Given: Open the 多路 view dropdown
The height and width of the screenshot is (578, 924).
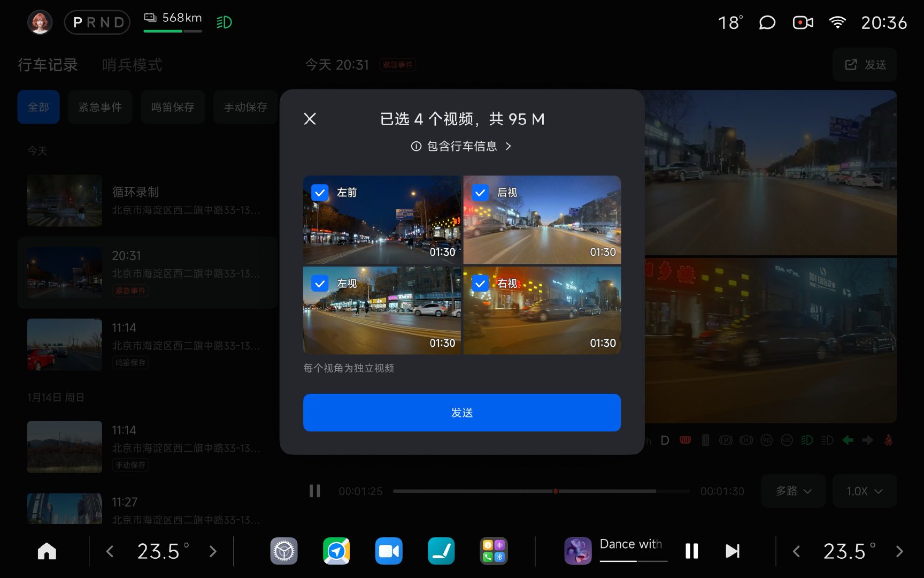Looking at the screenshot, I should click(793, 491).
